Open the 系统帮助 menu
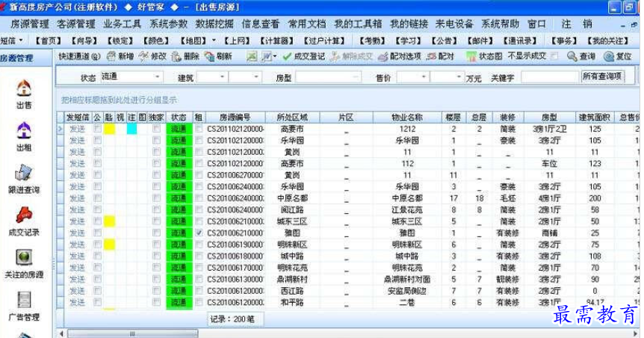The height and width of the screenshot is (338, 644). [501, 24]
